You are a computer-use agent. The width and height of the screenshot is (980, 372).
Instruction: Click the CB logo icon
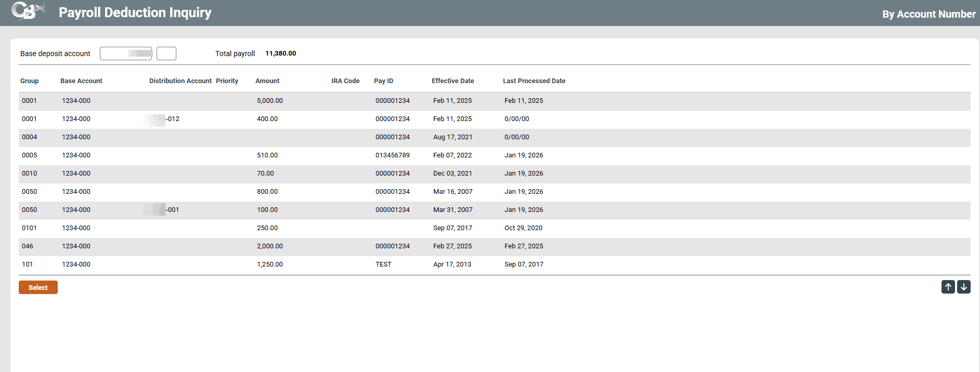[28, 11]
